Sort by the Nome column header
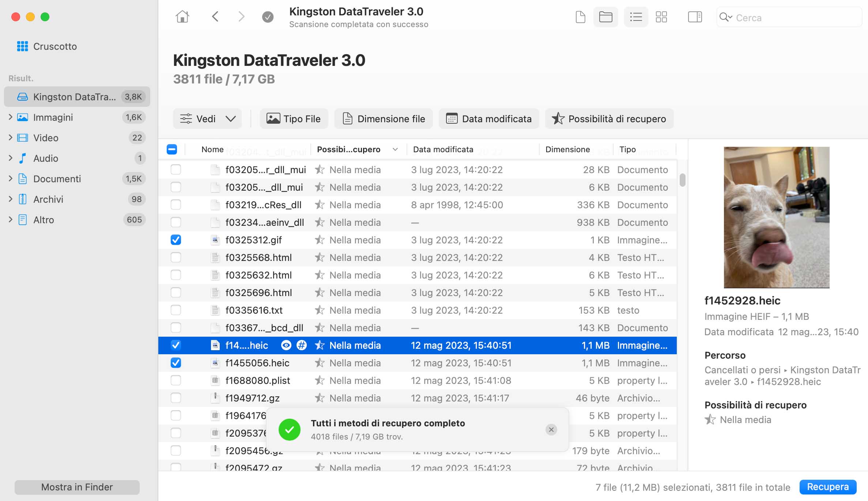This screenshot has width=868, height=501. click(212, 149)
